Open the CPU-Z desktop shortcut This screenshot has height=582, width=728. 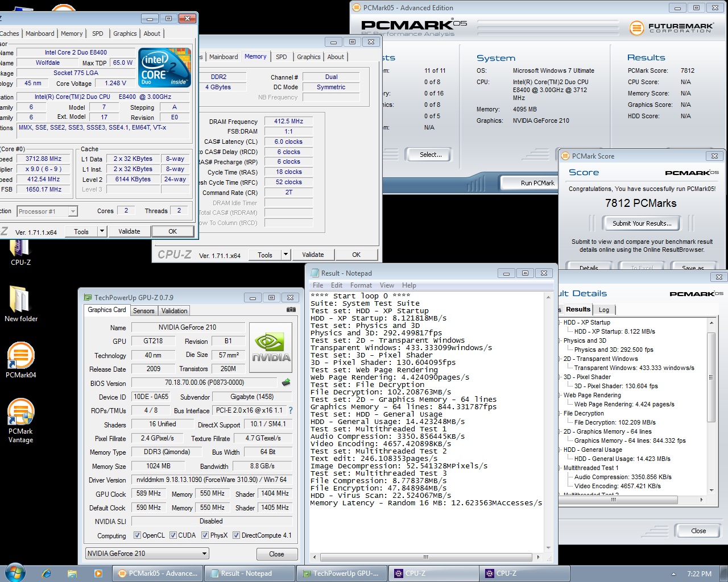pos(20,253)
